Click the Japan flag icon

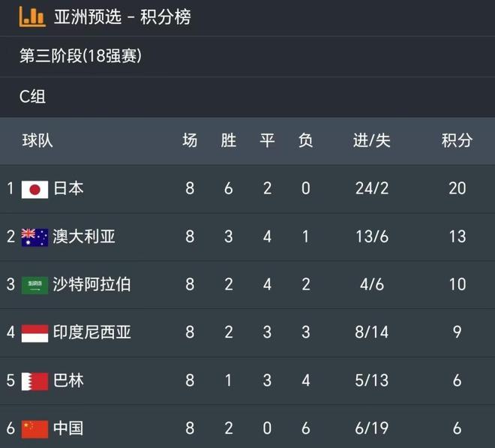pos(34,188)
